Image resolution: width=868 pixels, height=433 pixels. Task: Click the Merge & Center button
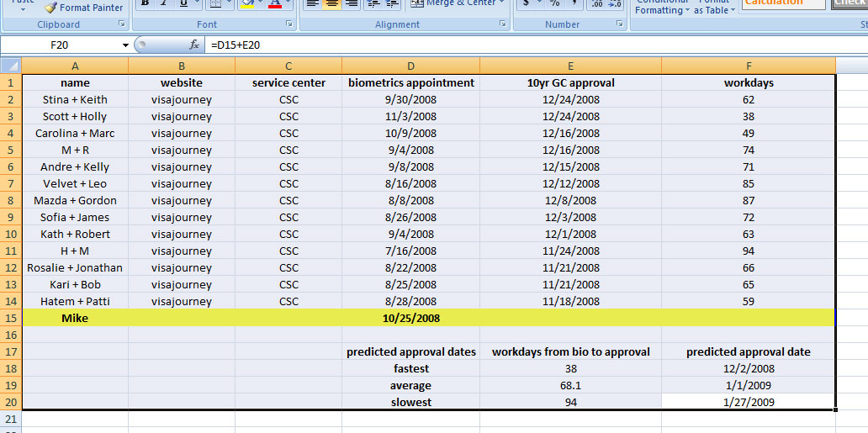(x=453, y=3)
